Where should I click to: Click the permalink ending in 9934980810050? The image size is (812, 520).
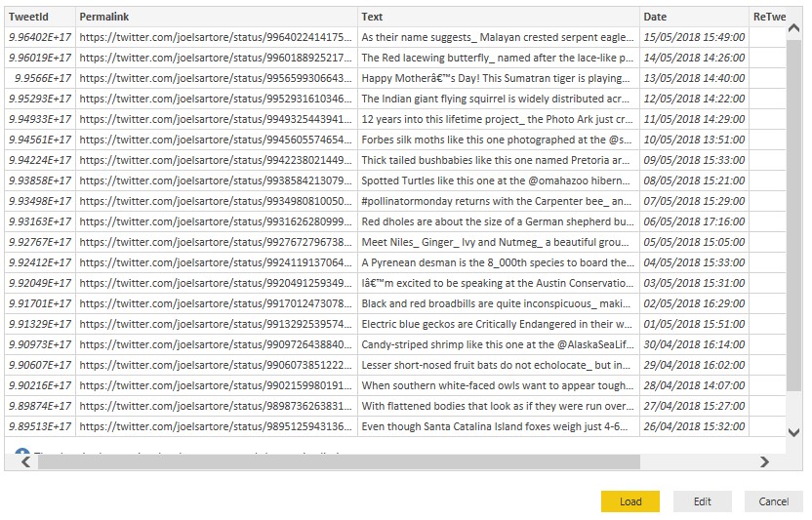[x=217, y=201]
